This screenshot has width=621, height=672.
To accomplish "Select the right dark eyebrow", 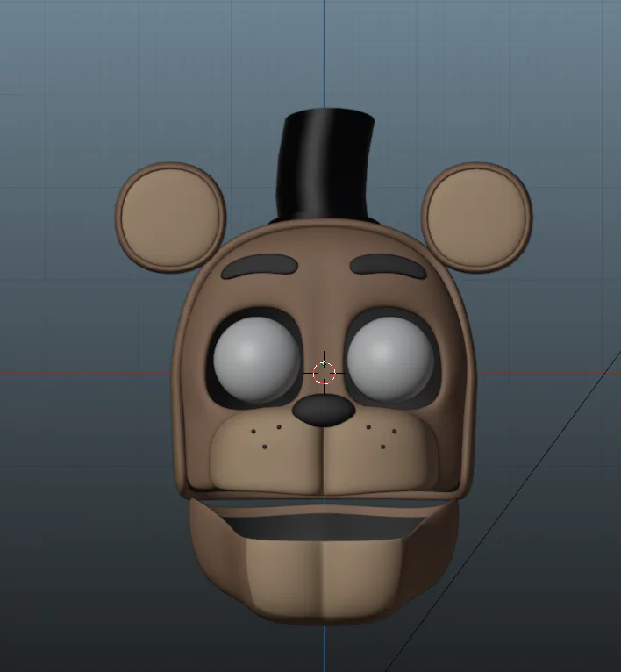I will click(389, 266).
